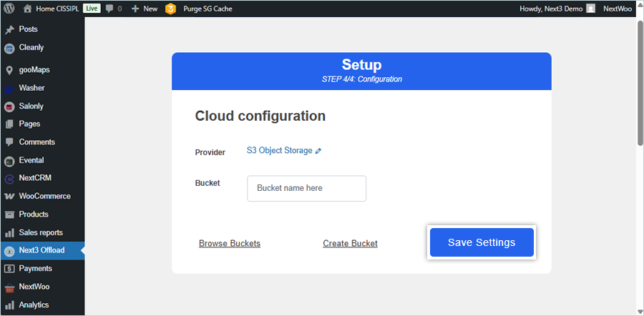
Task: Click the orange SG Optimizer icon
Action: [170, 9]
